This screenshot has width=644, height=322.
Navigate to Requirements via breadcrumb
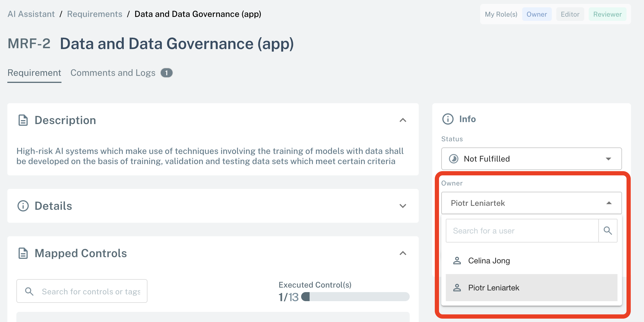tap(94, 14)
